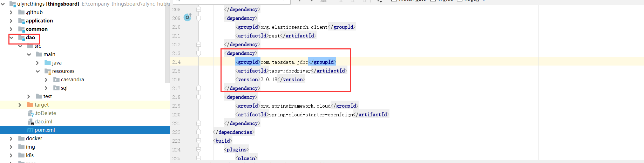Click the ulyncthings root module icon
This screenshot has height=163, width=644.
click(13, 4)
